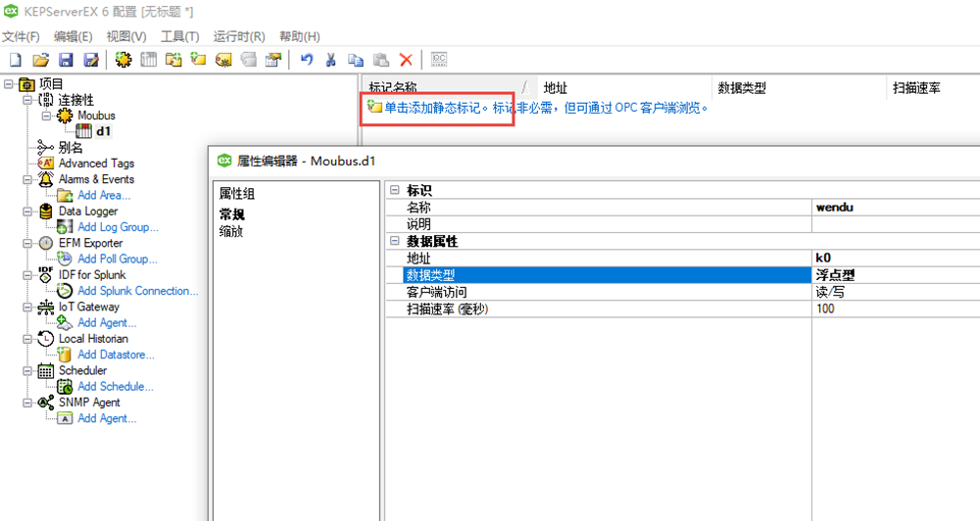Click the Cut scissors icon
980x521 pixels.
pos(331,60)
